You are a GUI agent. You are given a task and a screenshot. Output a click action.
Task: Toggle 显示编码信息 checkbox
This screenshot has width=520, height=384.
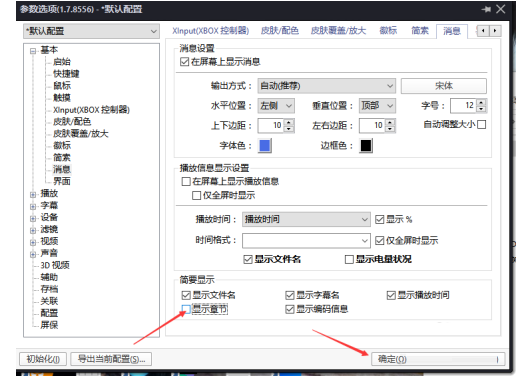coord(290,309)
